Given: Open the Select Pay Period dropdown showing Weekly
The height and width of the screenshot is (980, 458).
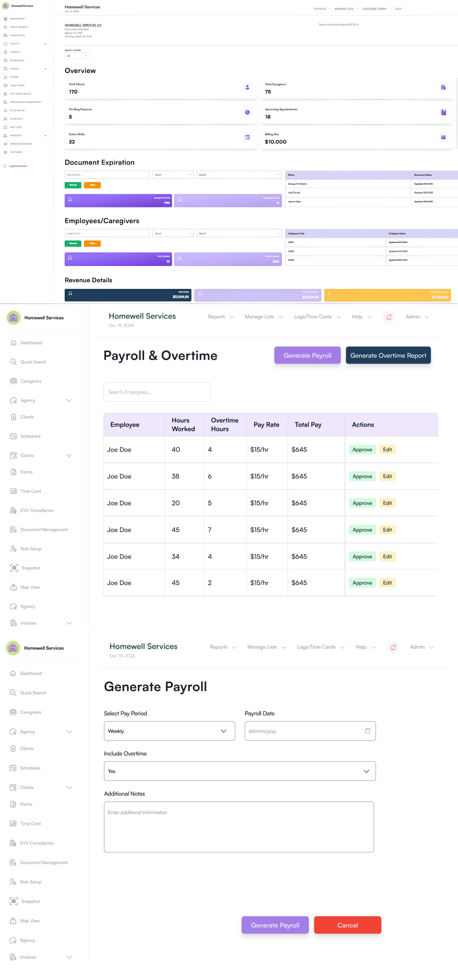Looking at the screenshot, I should (170, 731).
